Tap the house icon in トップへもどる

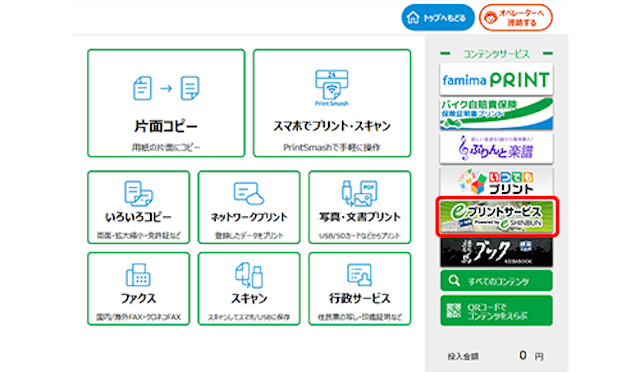(413, 18)
